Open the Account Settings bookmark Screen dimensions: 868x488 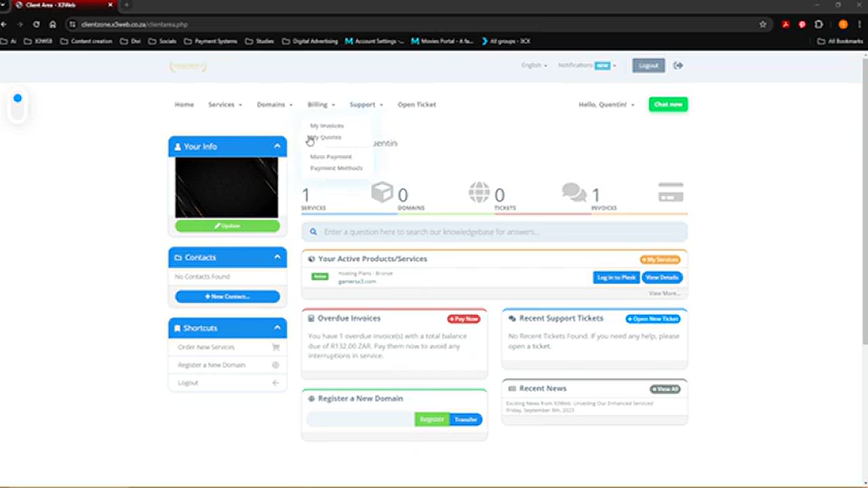click(374, 41)
